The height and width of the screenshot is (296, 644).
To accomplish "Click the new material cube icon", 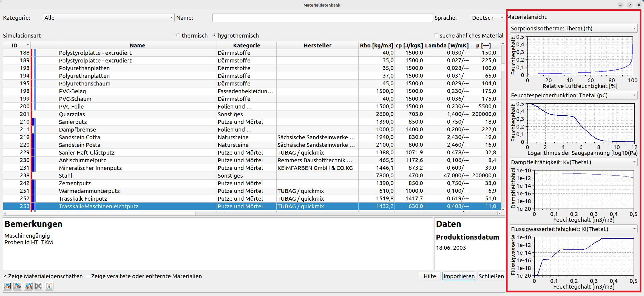I will [7, 286].
